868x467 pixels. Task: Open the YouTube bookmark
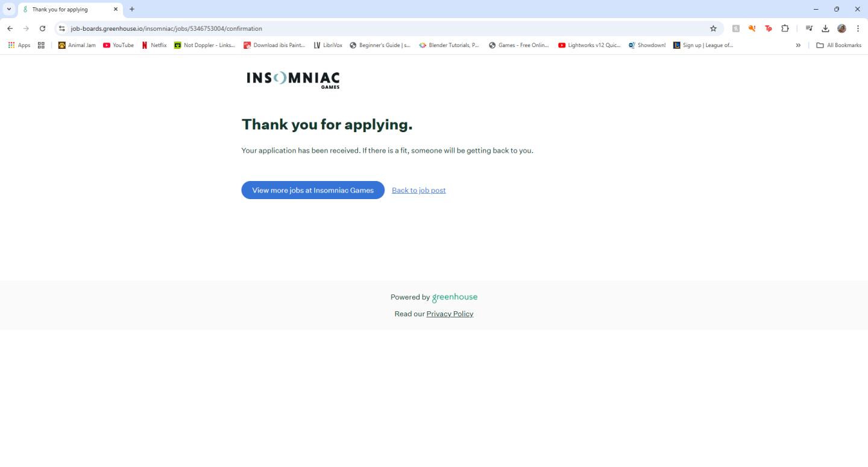118,45
